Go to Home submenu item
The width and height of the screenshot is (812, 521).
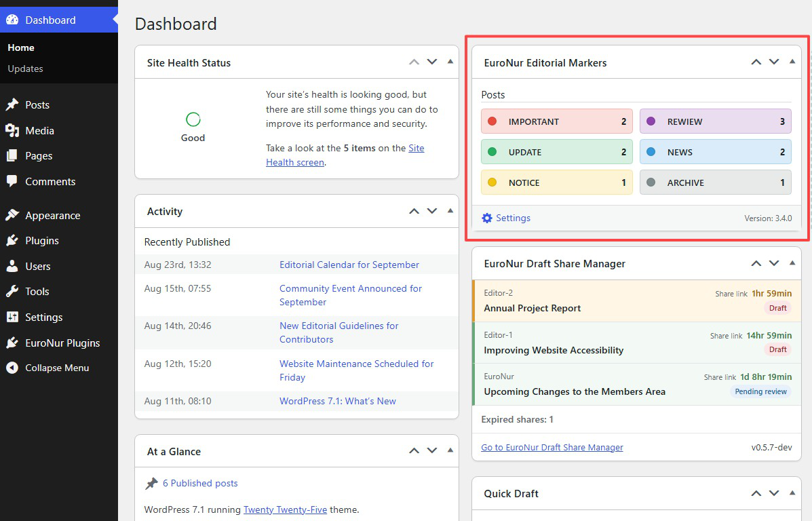click(21, 47)
